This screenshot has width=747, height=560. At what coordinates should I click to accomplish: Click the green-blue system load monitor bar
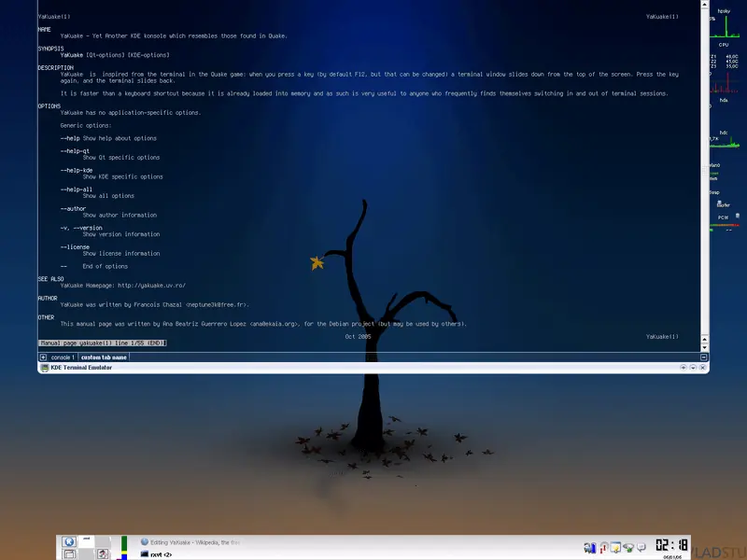tap(124, 548)
